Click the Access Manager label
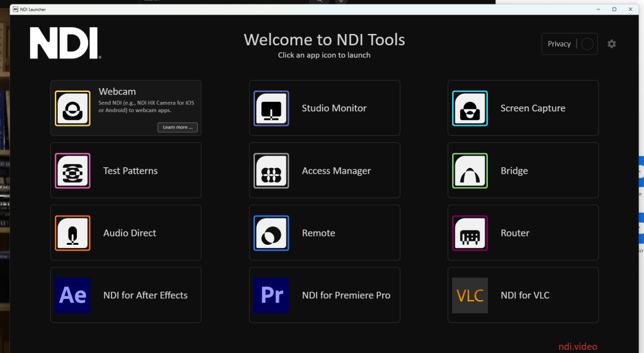The height and width of the screenshot is (353, 644). pyautogui.click(x=336, y=171)
